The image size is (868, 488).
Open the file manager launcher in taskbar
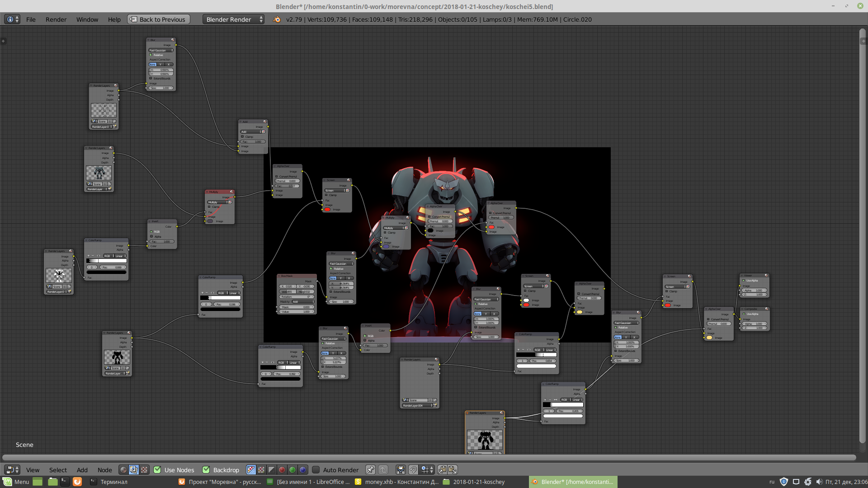click(x=53, y=482)
